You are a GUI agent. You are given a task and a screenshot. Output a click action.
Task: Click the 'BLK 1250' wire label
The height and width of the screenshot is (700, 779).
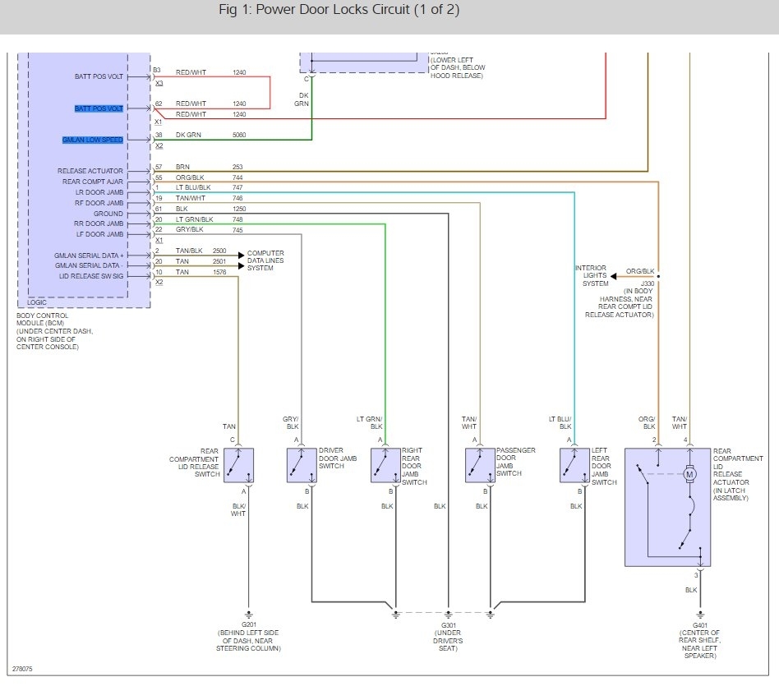pyautogui.click(x=210, y=209)
